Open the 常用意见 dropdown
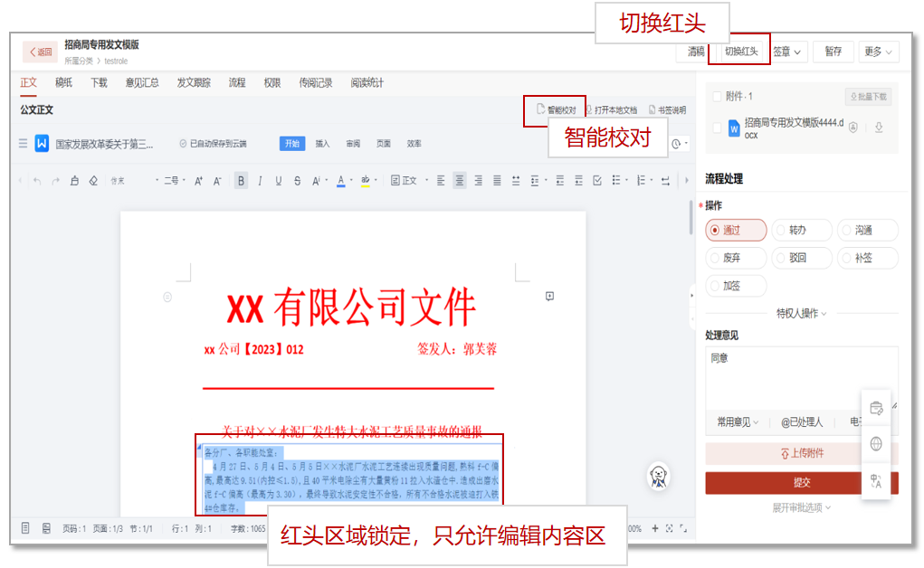 pyautogui.click(x=738, y=421)
